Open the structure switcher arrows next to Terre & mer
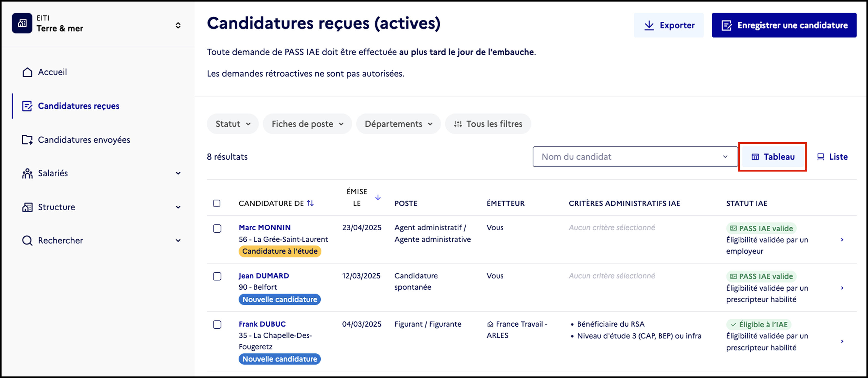This screenshot has height=378, width=868. (x=178, y=25)
